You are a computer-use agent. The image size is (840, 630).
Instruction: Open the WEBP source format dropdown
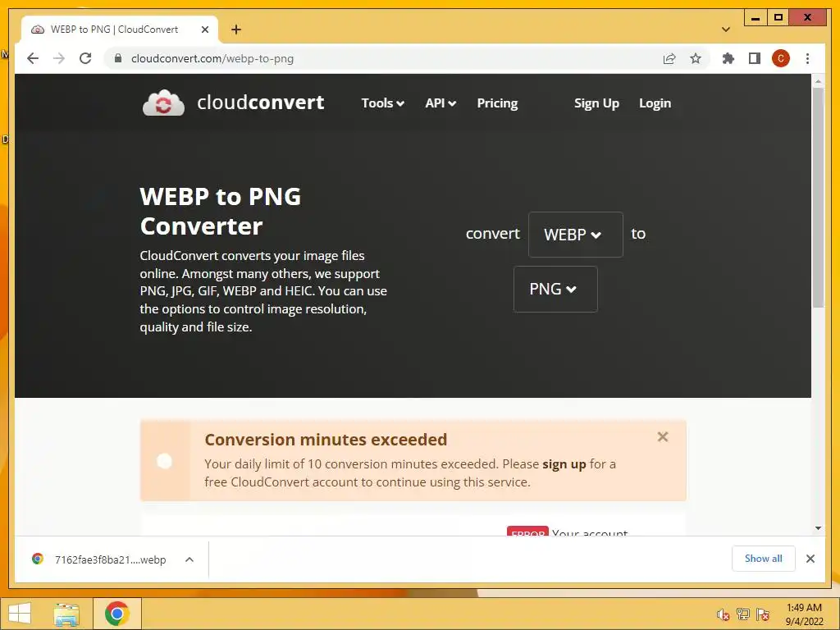(x=575, y=234)
